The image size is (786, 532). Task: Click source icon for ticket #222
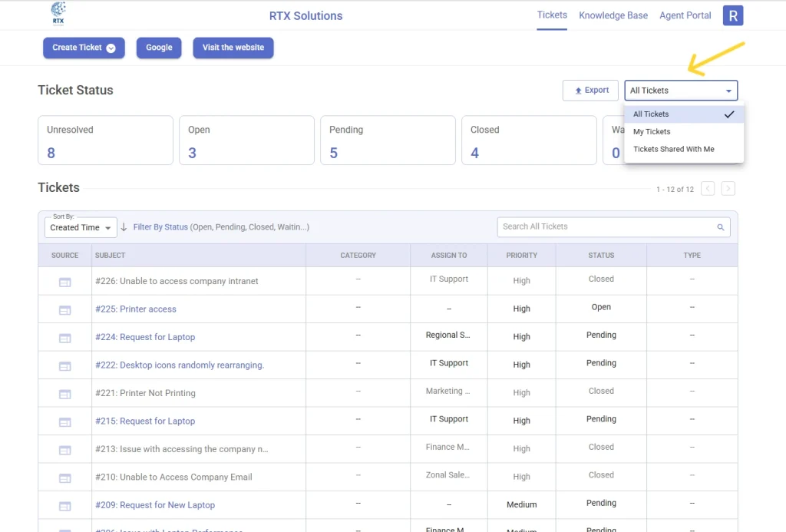pos(64,366)
